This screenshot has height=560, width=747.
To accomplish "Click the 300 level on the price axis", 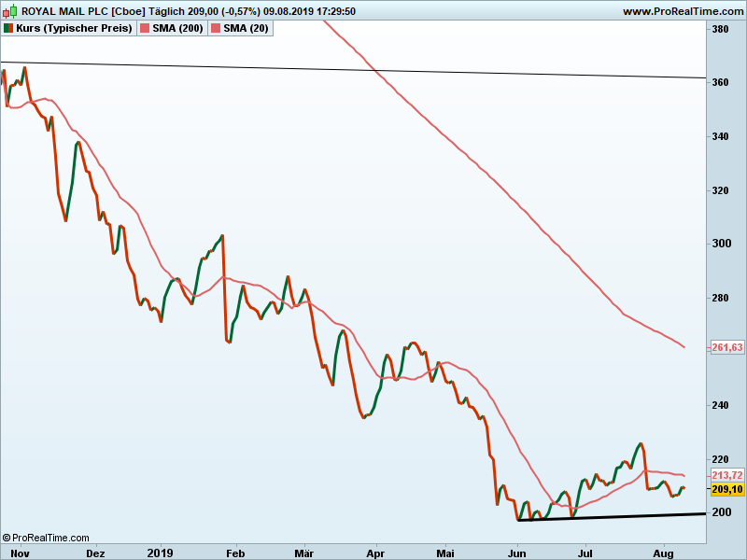I will 720,244.
